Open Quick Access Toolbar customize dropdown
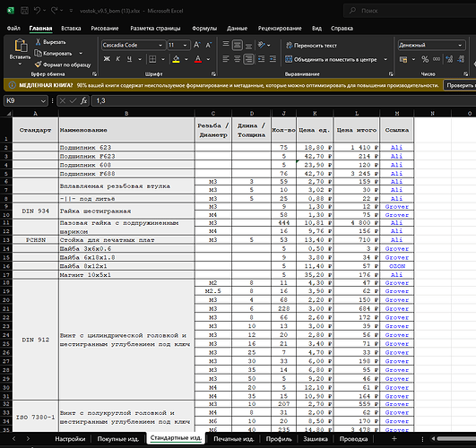 pos(71,11)
